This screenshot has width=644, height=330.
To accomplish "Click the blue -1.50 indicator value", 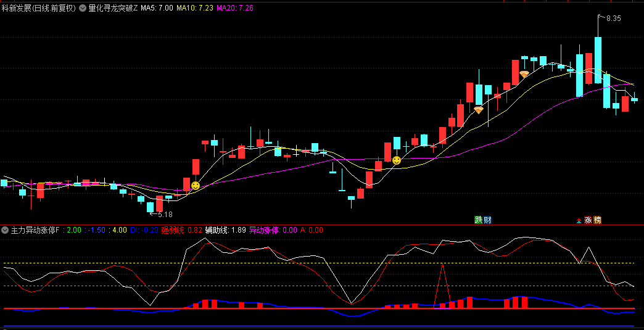I will [x=96, y=230].
